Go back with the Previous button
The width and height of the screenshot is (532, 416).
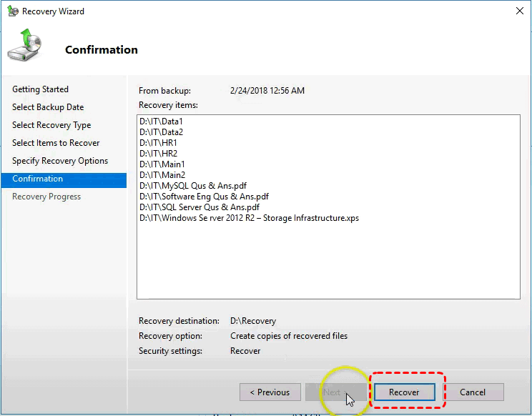click(x=270, y=392)
